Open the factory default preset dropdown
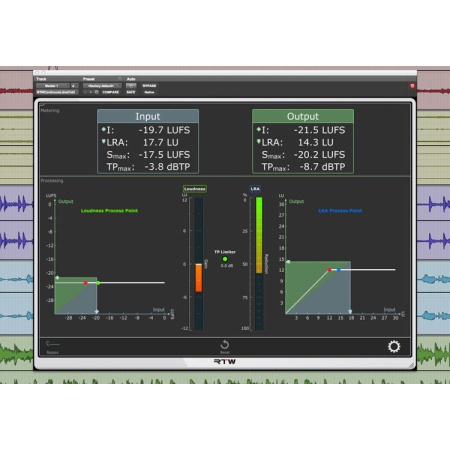 coord(102,86)
